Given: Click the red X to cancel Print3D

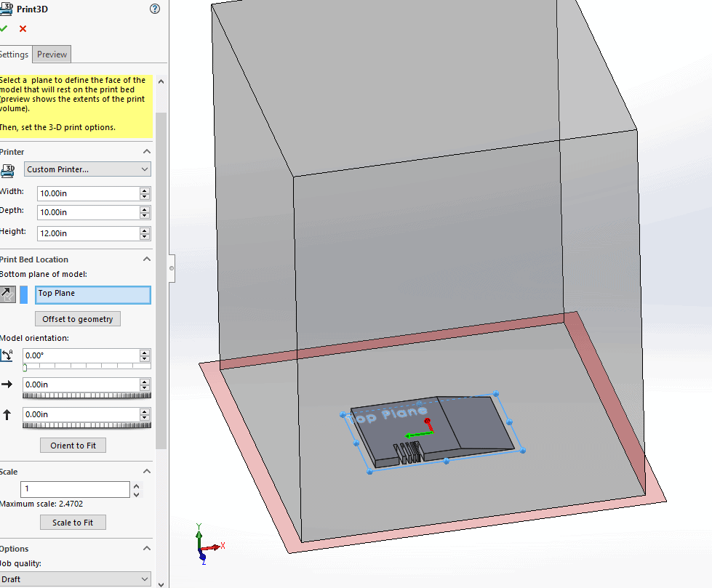Looking at the screenshot, I should [x=23, y=28].
